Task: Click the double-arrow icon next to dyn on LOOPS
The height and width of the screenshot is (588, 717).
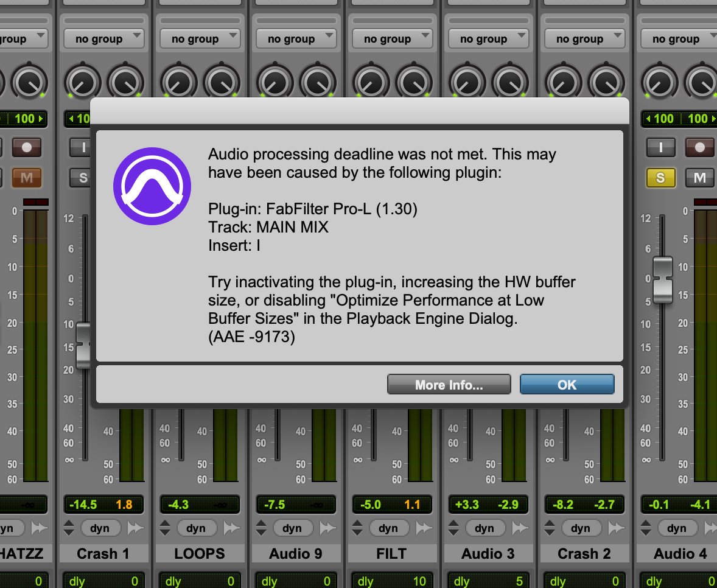Action: click(232, 528)
